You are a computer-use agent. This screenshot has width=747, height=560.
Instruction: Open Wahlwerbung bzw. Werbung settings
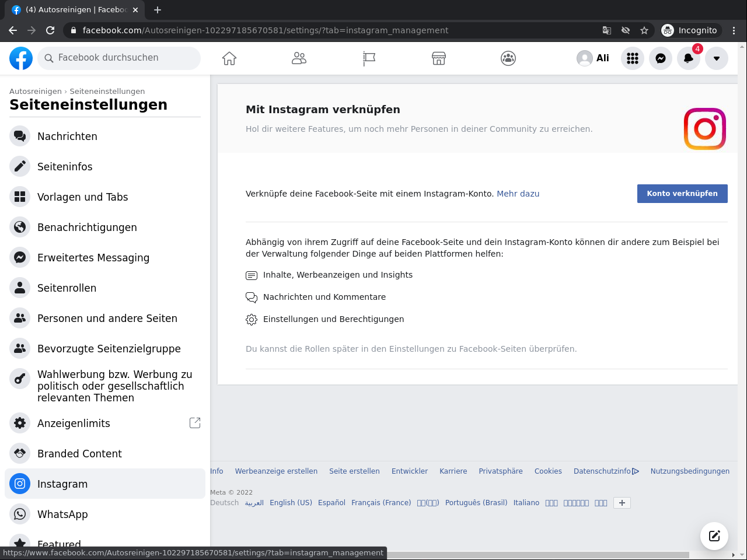click(x=105, y=386)
